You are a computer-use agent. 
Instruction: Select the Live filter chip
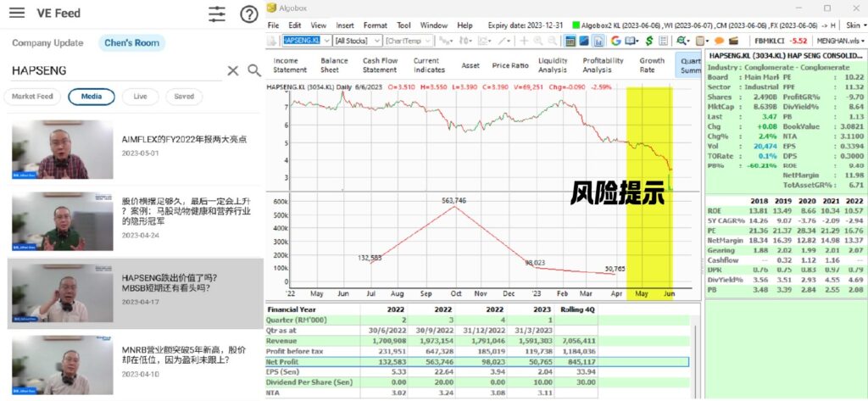point(140,97)
